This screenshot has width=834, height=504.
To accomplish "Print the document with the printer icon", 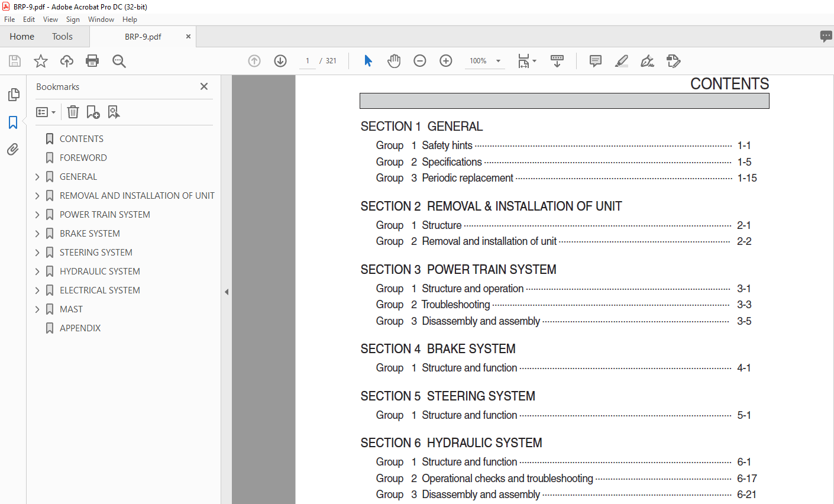I will click(92, 61).
